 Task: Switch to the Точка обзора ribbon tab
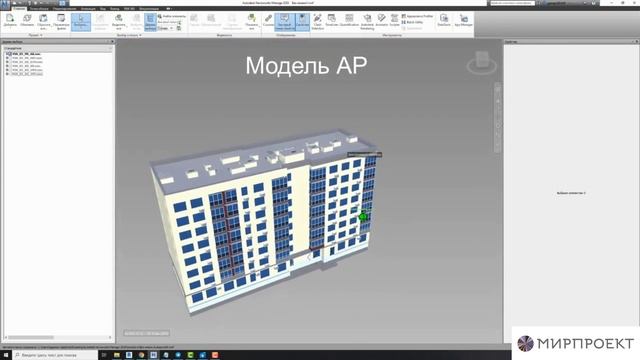pos(39,9)
